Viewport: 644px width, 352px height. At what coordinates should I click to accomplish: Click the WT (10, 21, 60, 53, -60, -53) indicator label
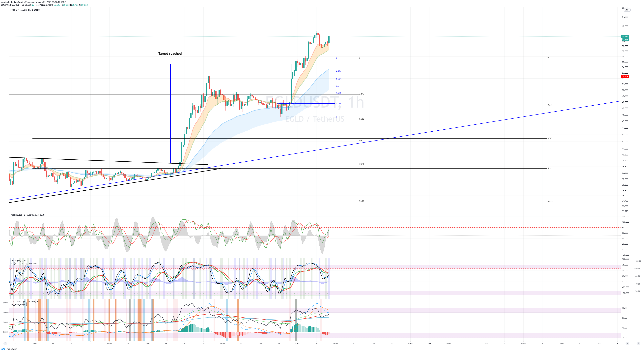tap(24, 263)
